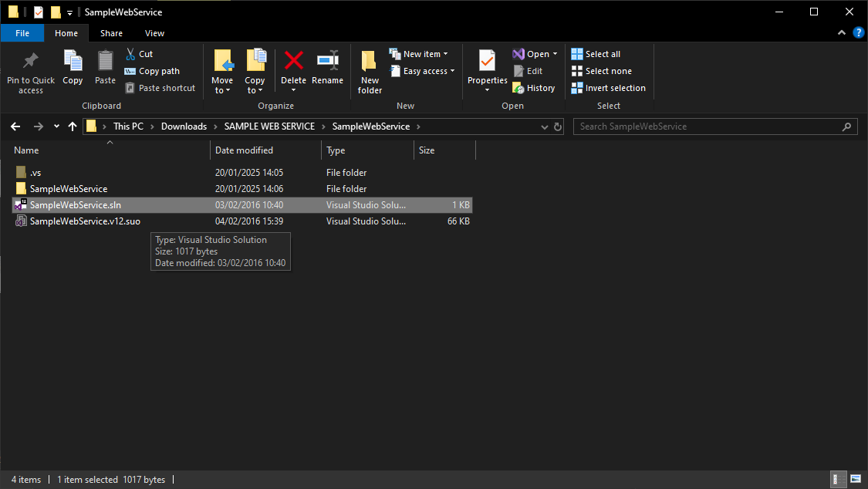Switch to the View tab
Viewport: 868px width, 489px height.
(154, 33)
